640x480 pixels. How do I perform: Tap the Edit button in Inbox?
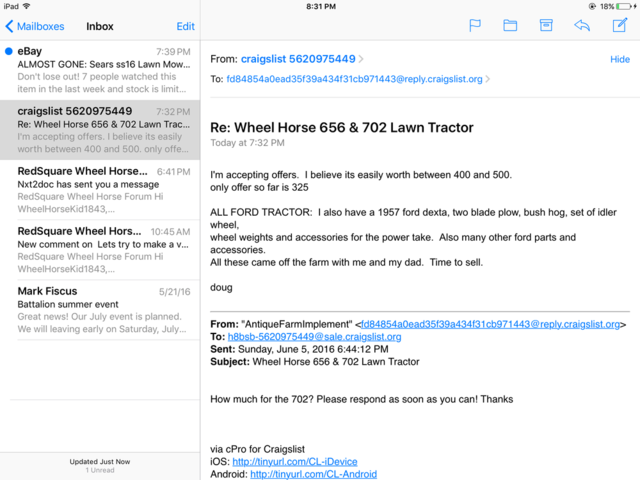[185, 26]
